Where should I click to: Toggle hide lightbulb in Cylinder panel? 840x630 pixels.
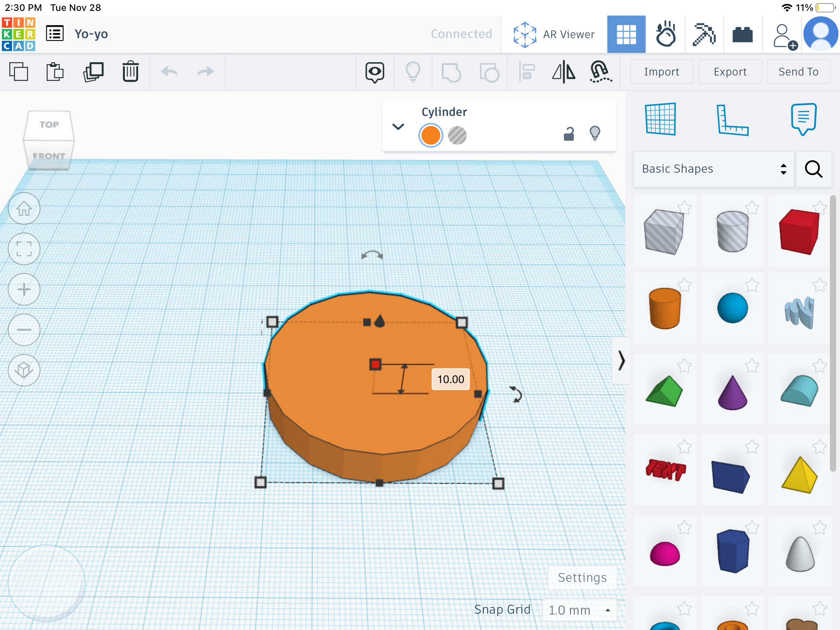point(595,133)
